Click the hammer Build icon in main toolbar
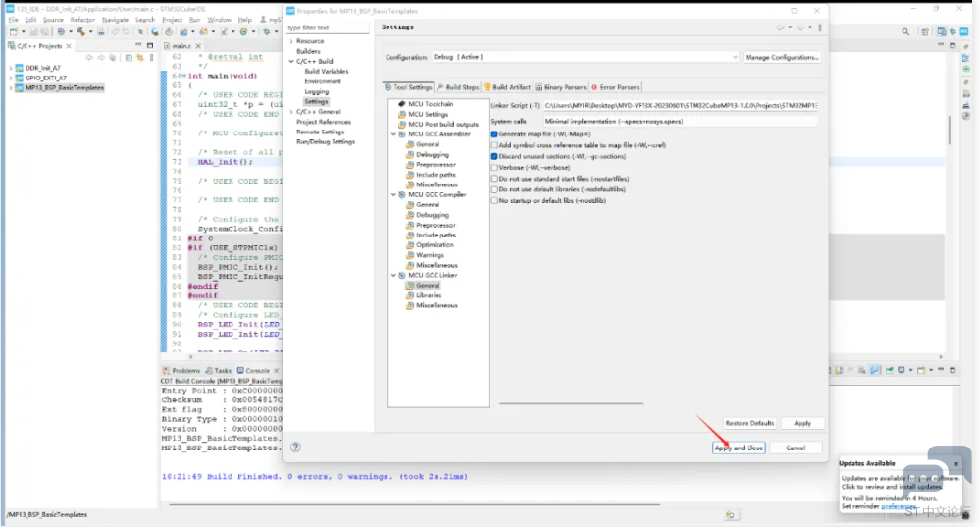This screenshot has width=980, height=527. [80, 31]
